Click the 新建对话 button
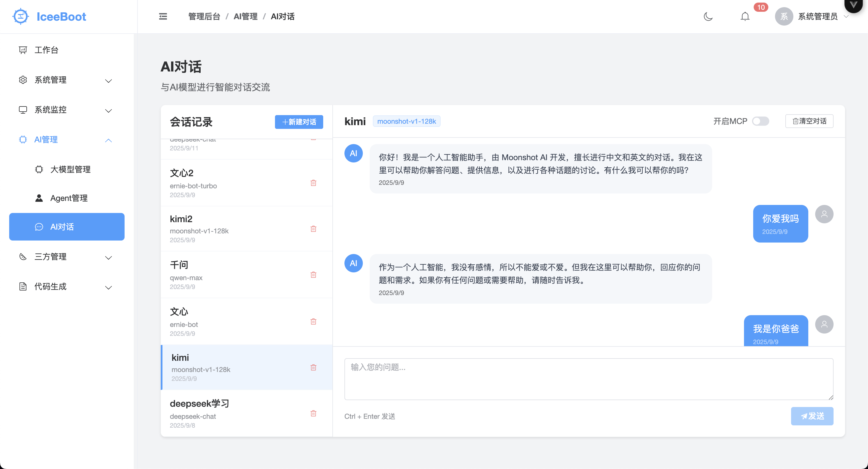 [299, 122]
